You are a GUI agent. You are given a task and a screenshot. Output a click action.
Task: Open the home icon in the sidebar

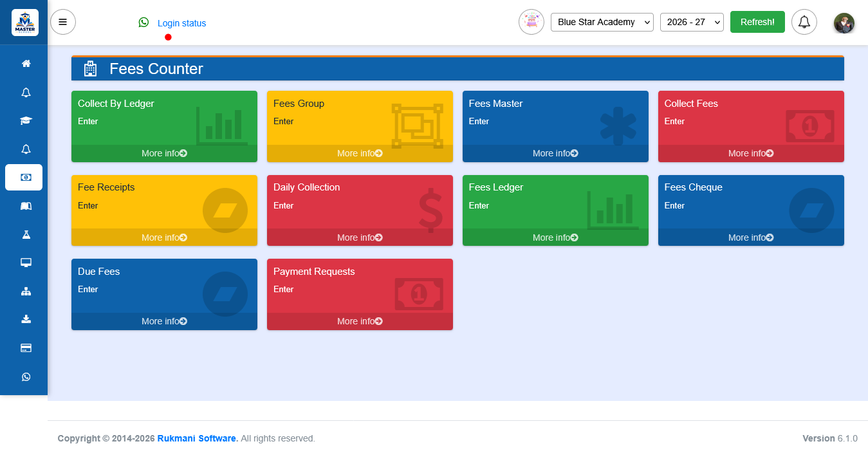[x=26, y=64]
